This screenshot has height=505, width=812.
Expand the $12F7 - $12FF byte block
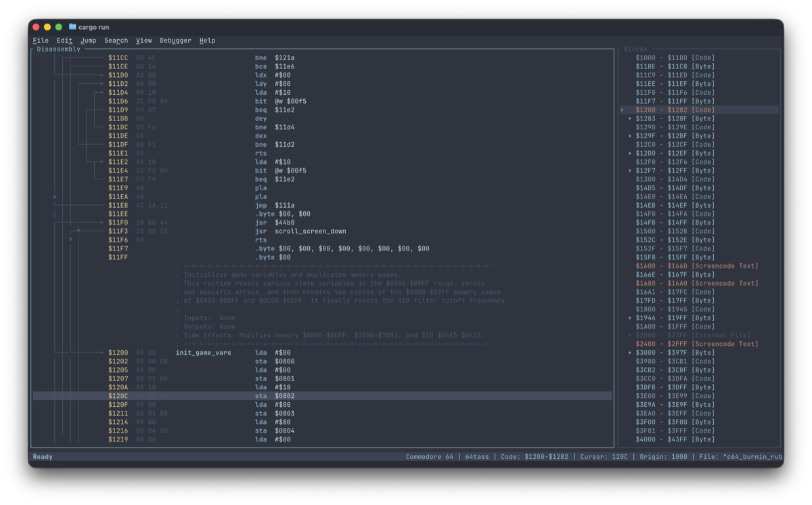[x=630, y=171]
